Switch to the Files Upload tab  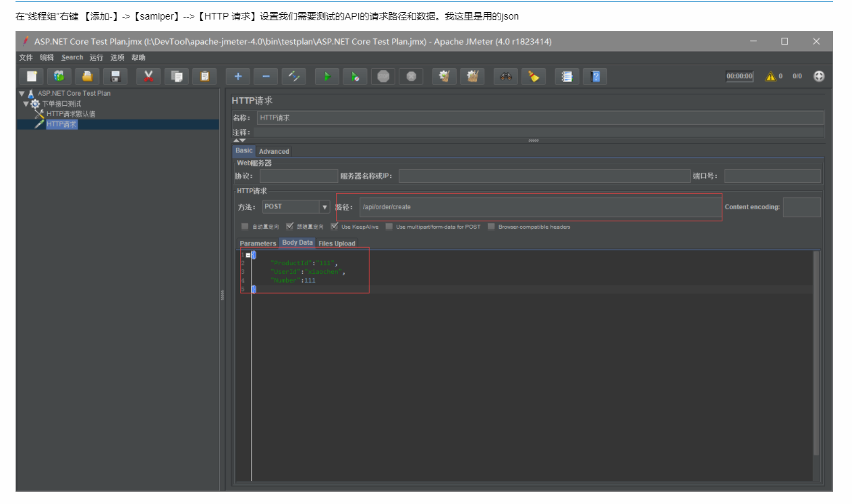click(337, 244)
